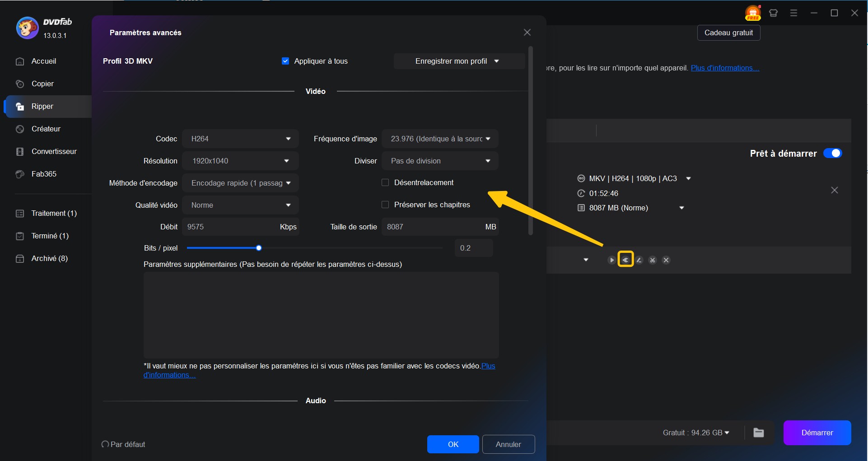Click the Copier disc icon in the sidebar
868x461 pixels.
pyautogui.click(x=20, y=84)
